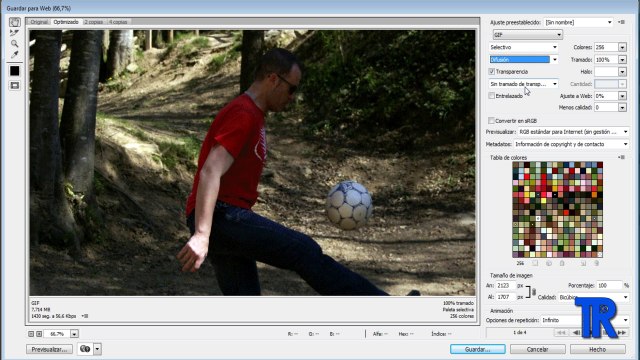This screenshot has width=640, height=360.
Task: Select the Zoom tool in toolbox
Action: coord(15,43)
